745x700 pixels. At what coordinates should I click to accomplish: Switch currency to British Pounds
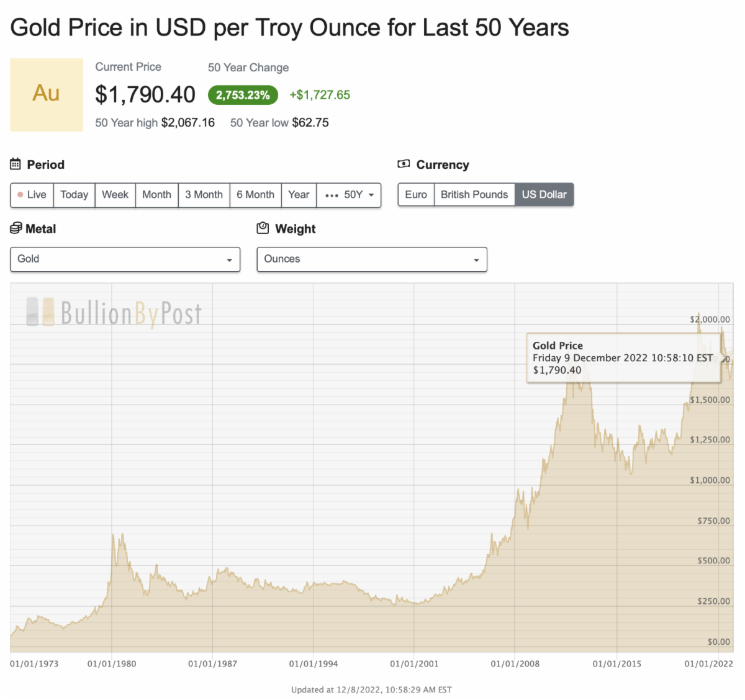coord(474,195)
